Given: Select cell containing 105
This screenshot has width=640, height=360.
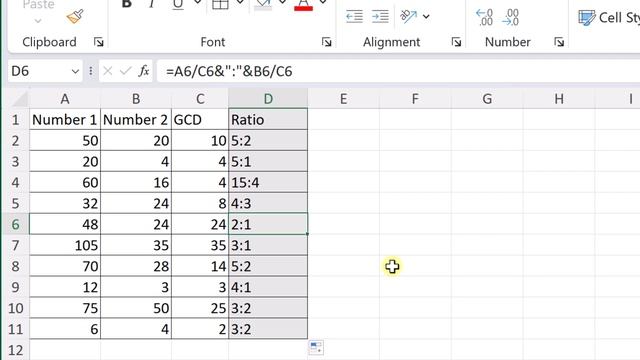Looking at the screenshot, I should tap(65, 245).
